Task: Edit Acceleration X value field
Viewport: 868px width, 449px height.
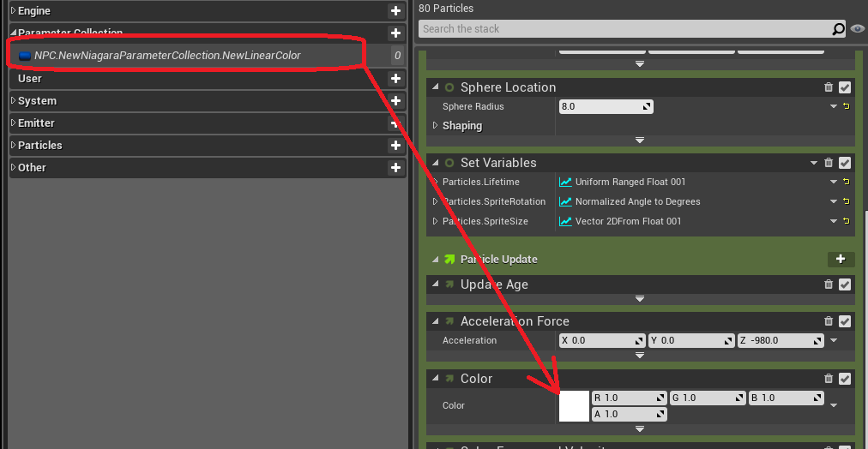Action: pos(602,341)
